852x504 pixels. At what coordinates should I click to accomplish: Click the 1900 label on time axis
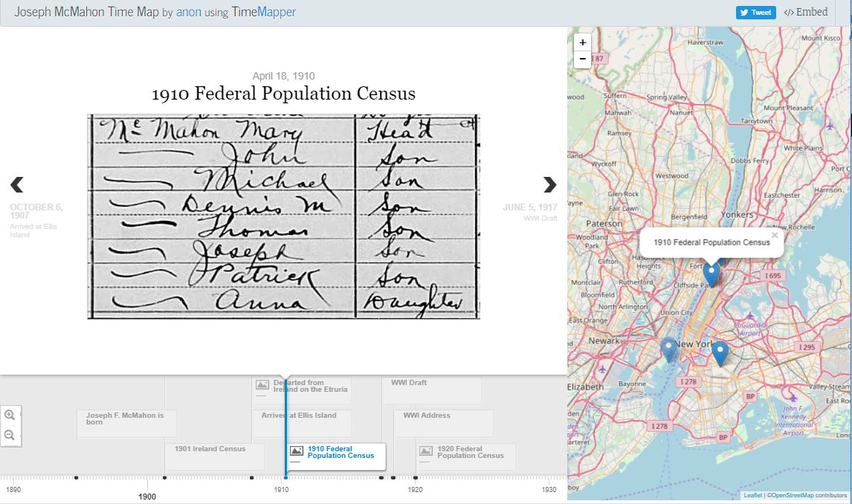click(147, 497)
